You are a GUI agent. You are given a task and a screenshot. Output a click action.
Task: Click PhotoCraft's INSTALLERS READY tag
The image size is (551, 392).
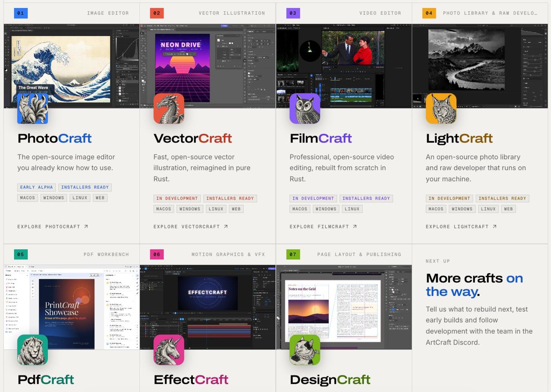point(85,187)
